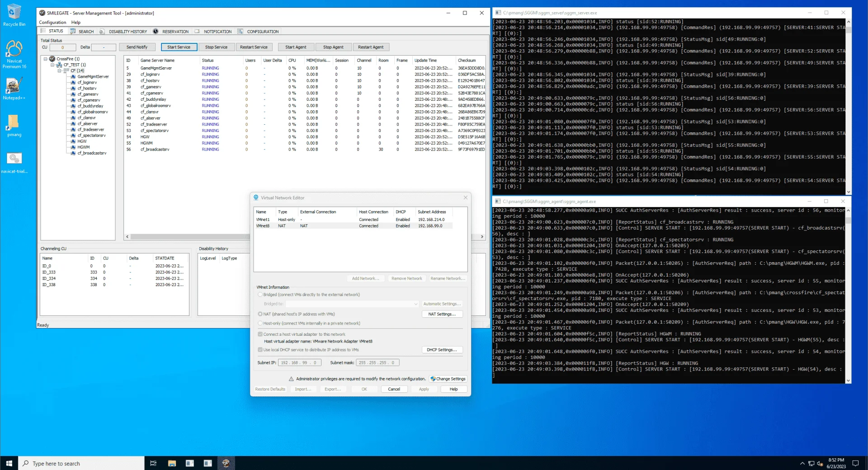Click the sggm_server console vertical scrollbar
Viewport: 868px width, 470px height.
point(848,107)
